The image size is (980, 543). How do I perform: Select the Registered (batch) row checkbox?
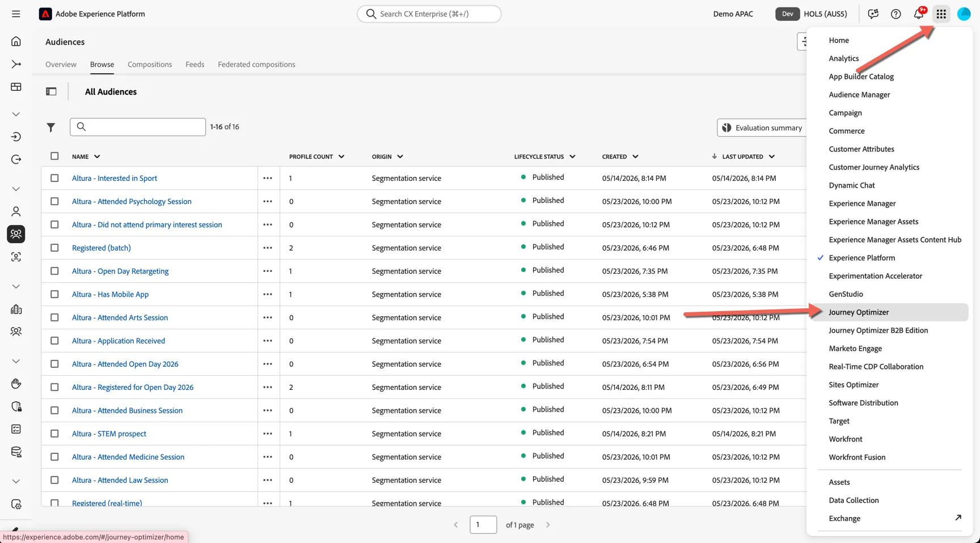point(54,248)
